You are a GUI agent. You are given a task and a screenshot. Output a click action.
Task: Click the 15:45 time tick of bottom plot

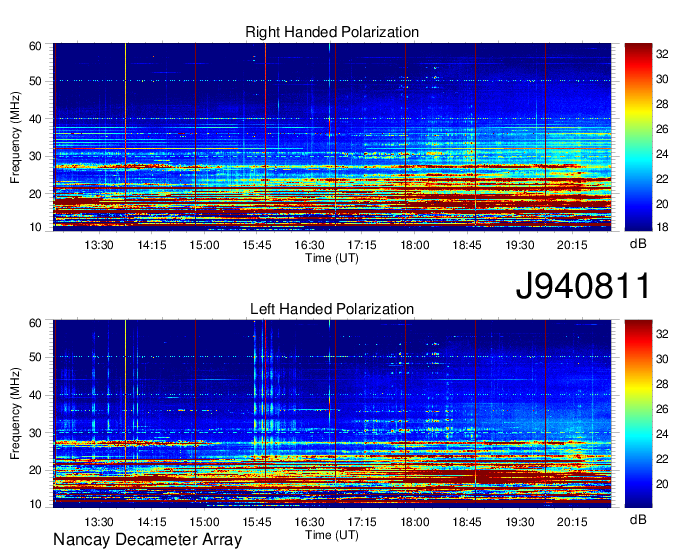click(257, 522)
